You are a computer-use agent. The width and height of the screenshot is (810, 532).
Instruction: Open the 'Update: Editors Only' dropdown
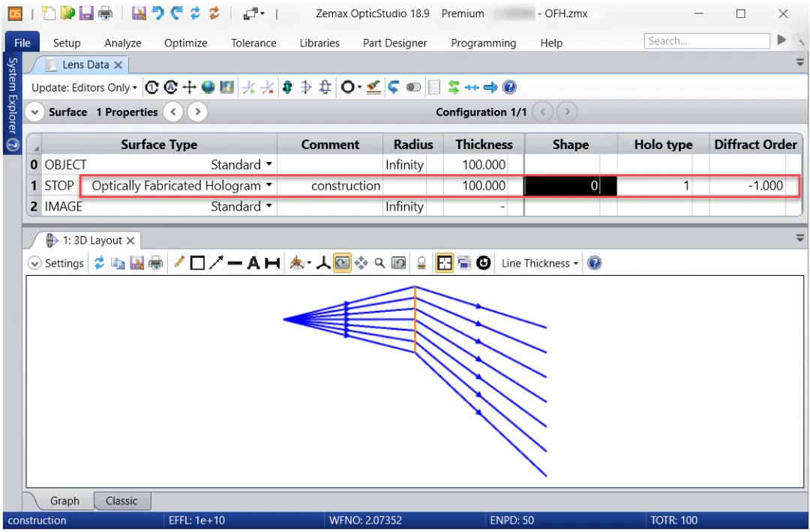[84, 88]
